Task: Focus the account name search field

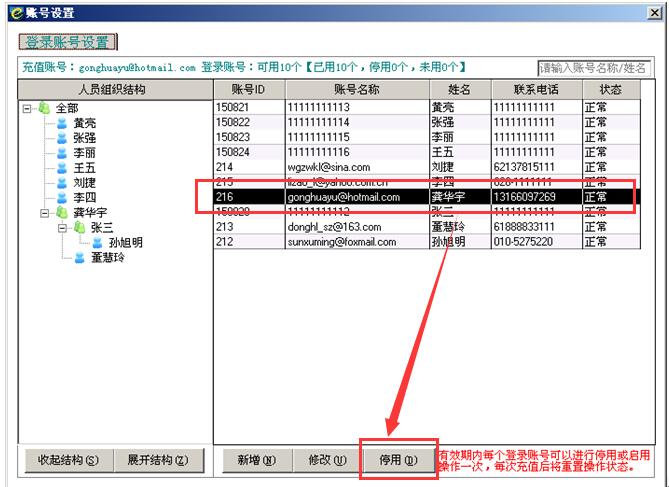Action: point(600,68)
